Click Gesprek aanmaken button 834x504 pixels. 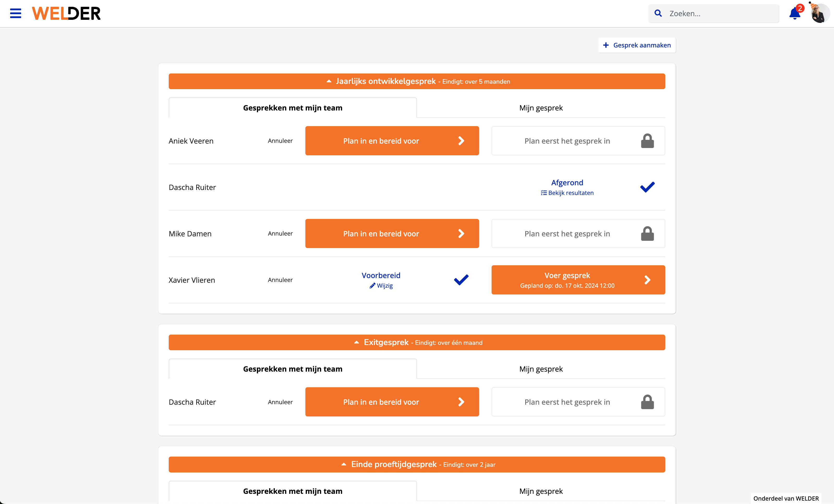pos(637,45)
